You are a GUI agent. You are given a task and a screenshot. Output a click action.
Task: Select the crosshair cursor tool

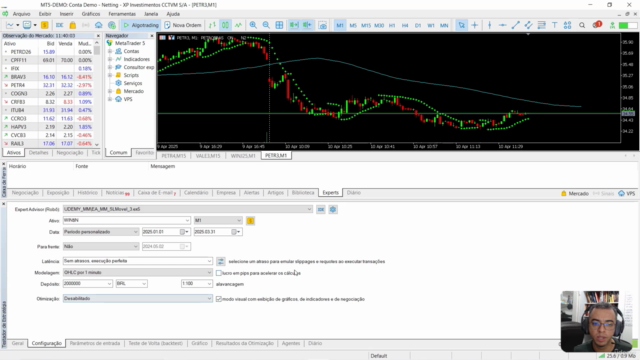pos(474,25)
